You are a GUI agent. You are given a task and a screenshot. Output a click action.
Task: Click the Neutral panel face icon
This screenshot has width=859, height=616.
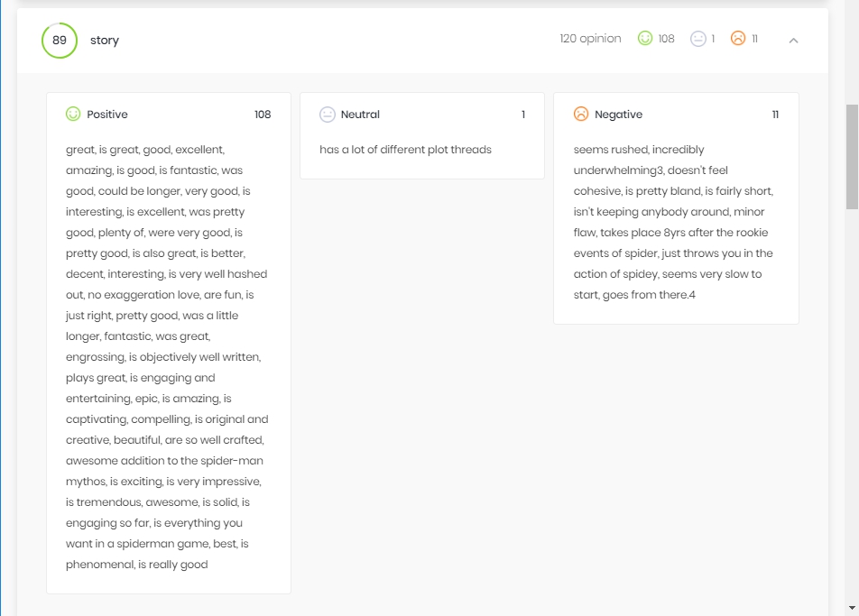coord(327,115)
